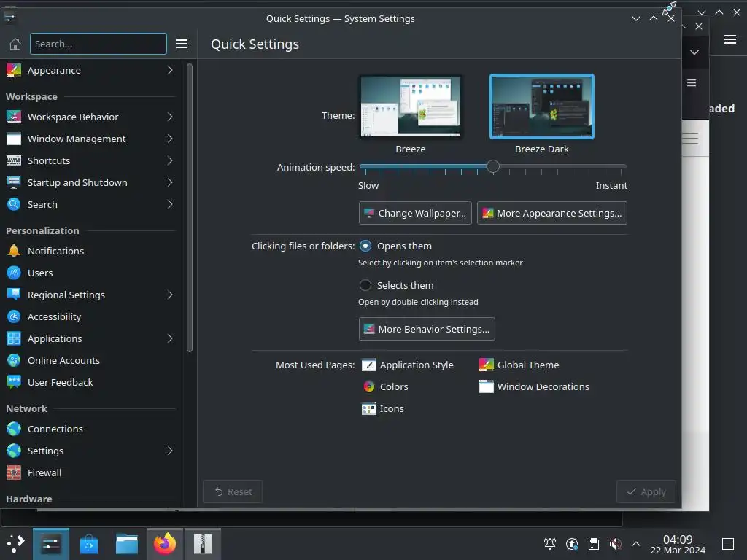
Task: Open Firewall settings page
Action: coord(90,472)
